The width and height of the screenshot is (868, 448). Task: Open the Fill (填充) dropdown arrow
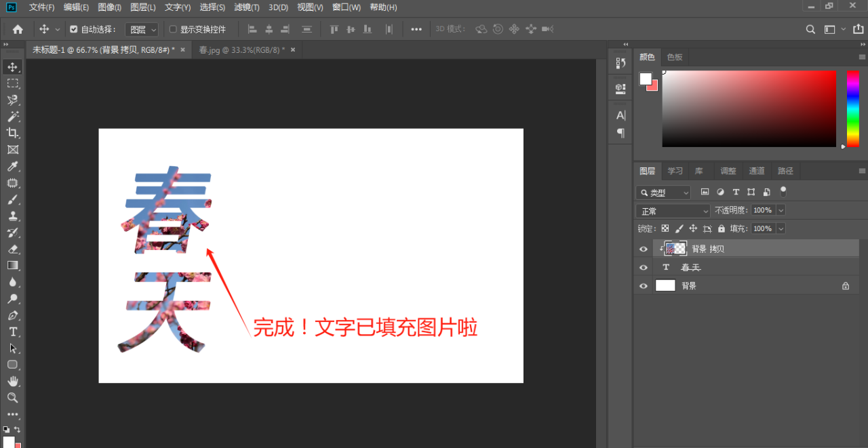point(781,228)
